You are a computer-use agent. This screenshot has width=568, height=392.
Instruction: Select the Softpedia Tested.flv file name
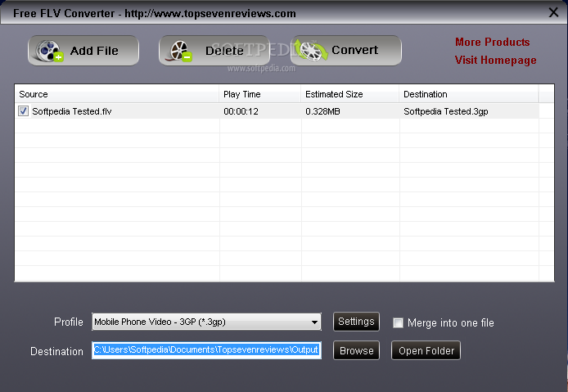click(72, 111)
